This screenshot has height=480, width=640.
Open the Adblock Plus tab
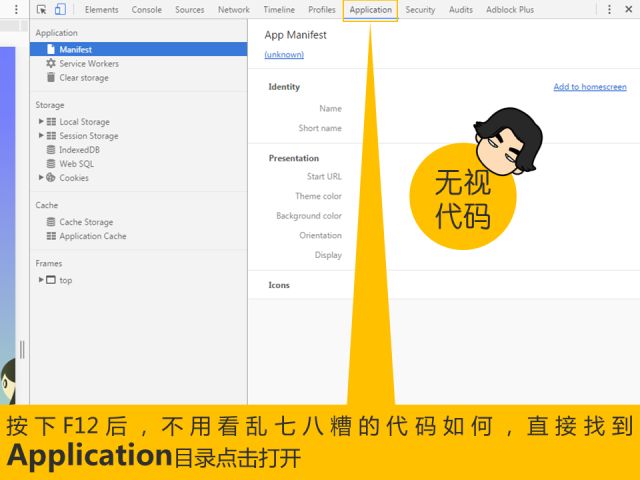click(x=510, y=9)
